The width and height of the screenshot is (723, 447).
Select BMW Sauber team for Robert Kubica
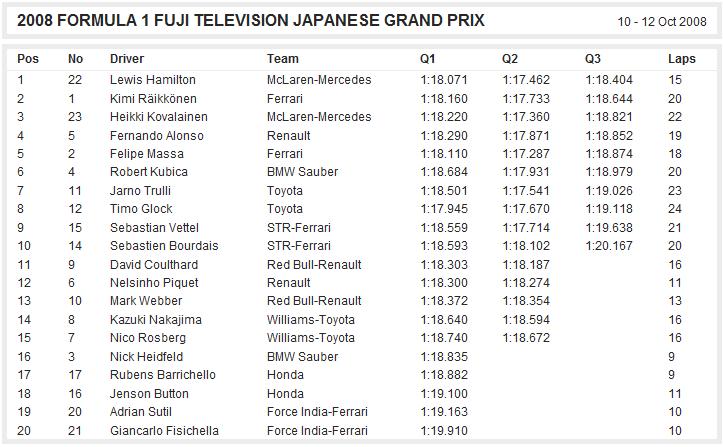pyautogui.click(x=302, y=172)
